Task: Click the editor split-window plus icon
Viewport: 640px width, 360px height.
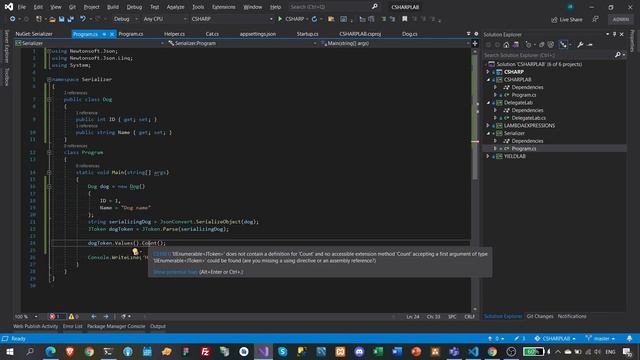Action: (475, 43)
